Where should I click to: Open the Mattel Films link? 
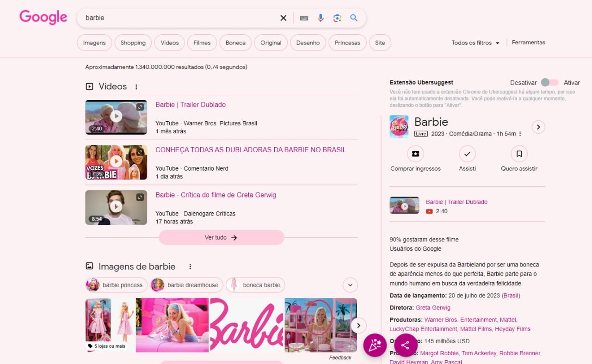coord(476,329)
